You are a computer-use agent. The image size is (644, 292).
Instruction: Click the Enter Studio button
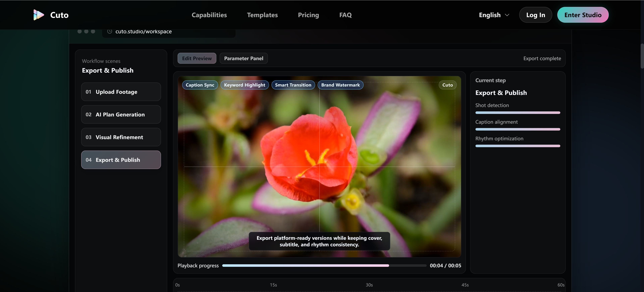pyautogui.click(x=583, y=15)
